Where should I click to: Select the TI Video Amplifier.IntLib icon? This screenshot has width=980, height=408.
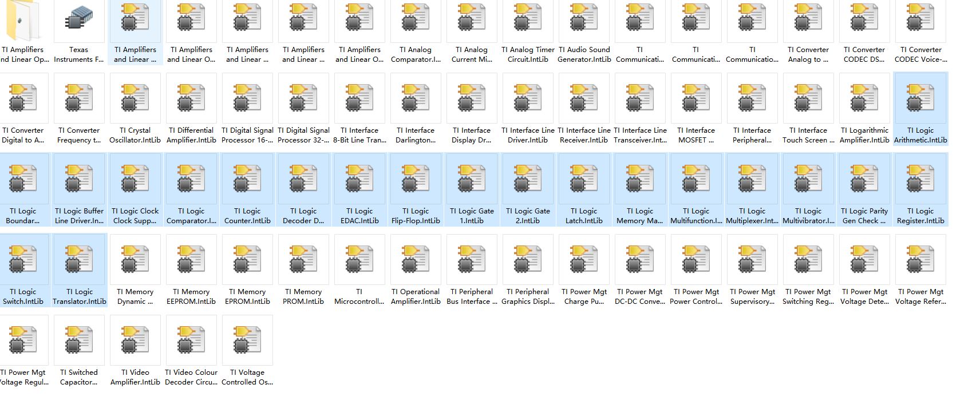pos(135,340)
